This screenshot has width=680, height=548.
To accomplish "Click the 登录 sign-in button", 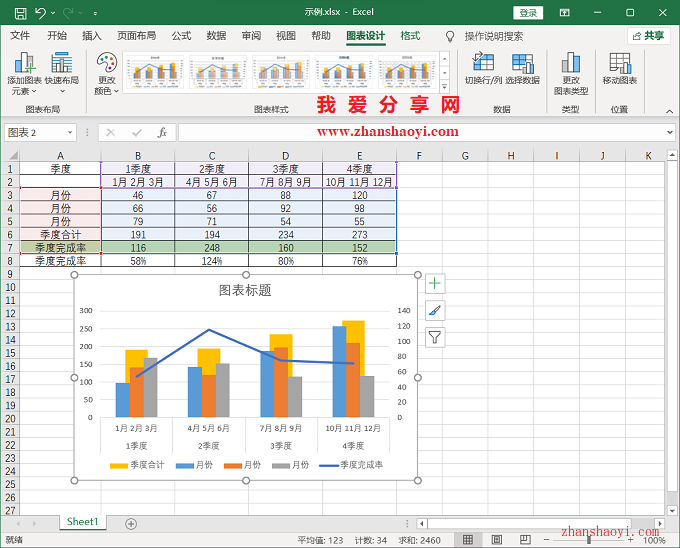I will coord(528,13).
